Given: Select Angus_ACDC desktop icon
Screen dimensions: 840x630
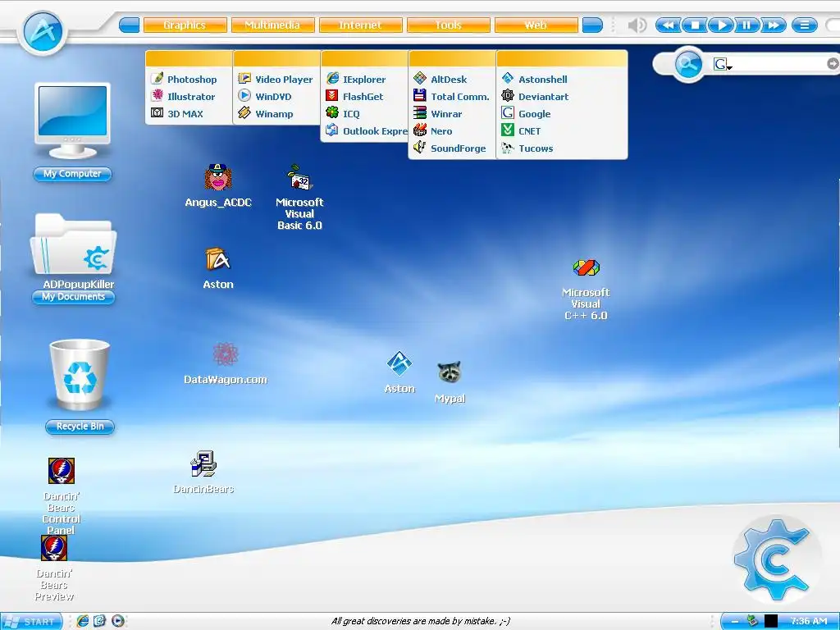Looking at the screenshot, I should [x=218, y=185].
